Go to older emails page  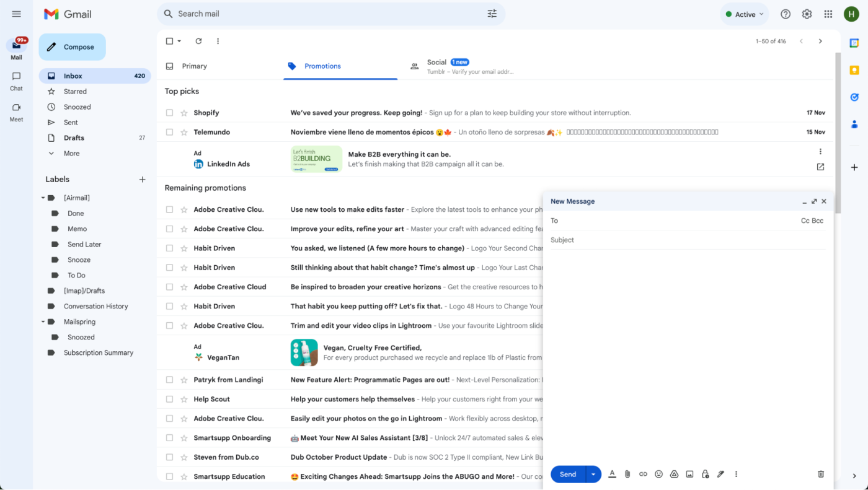click(x=820, y=42)
